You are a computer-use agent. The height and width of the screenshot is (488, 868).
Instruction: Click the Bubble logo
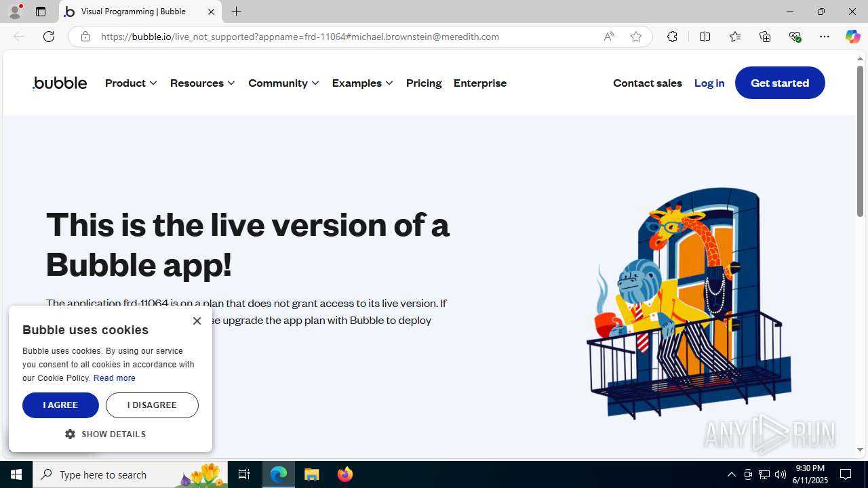tap(60, 83)
